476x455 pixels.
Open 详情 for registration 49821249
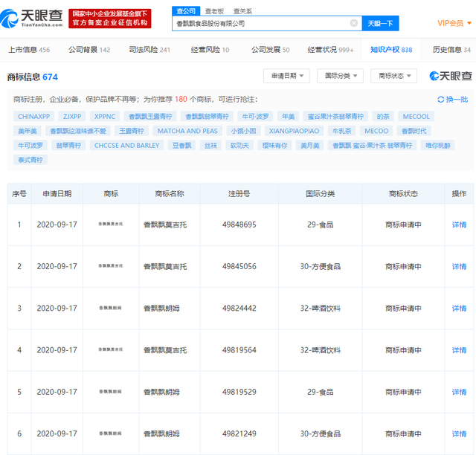pyautogui.click(x=459, y=434)
